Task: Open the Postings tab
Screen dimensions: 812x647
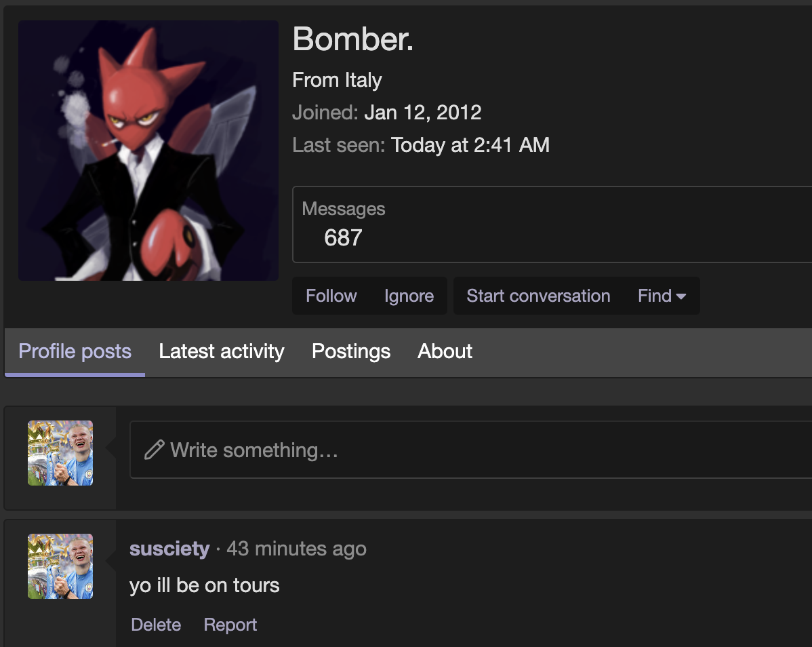Action: [350, 352]
